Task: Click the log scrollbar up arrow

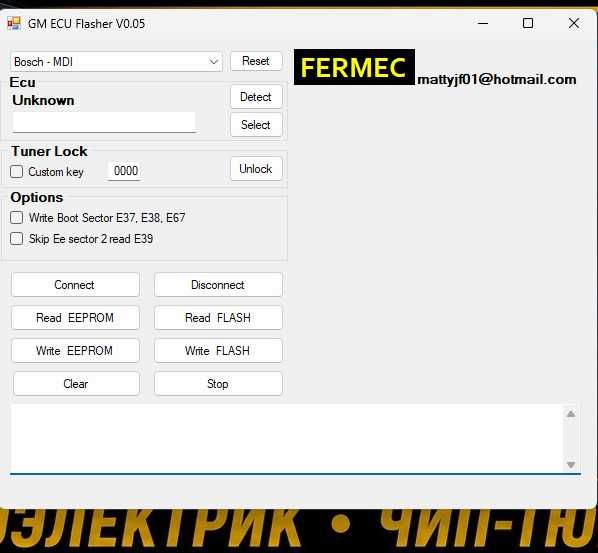Action: point(571,414)
